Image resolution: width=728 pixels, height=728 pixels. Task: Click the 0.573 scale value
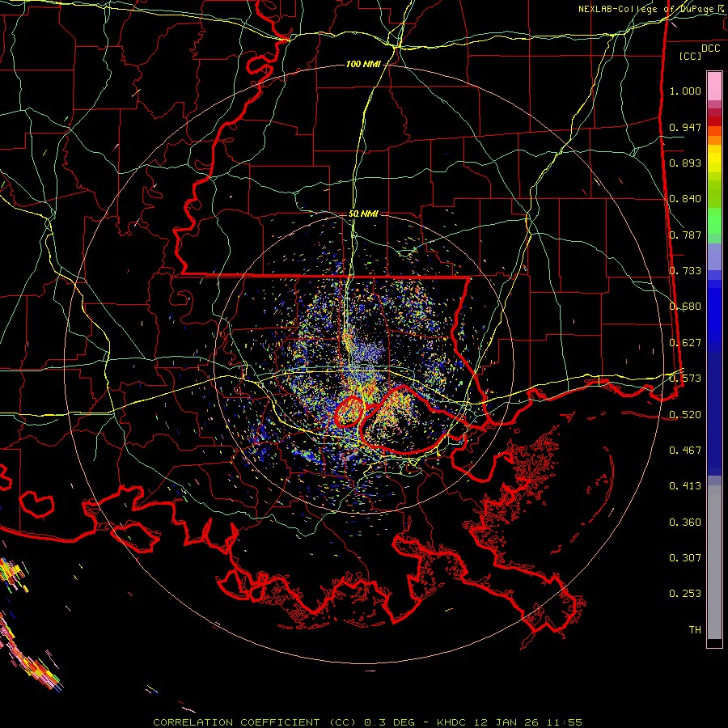coord(685,379)
